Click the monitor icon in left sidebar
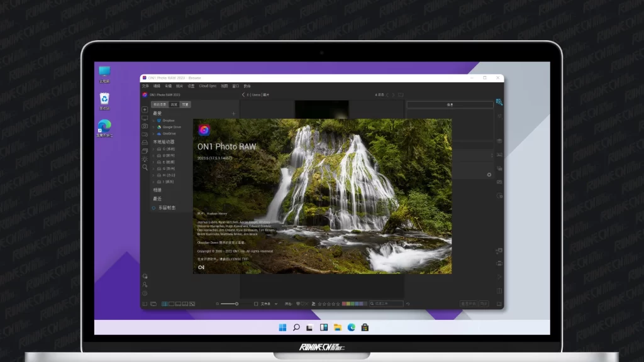 pos(145,118)
